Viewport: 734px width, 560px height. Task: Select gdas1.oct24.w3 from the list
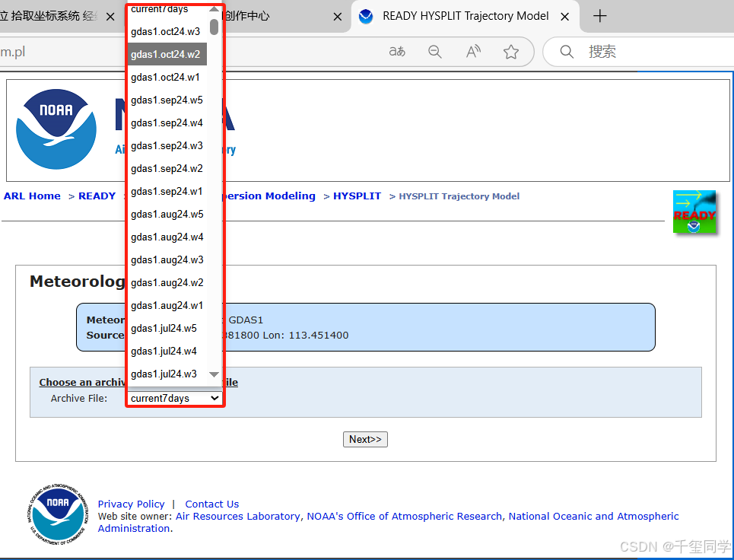click(167, 31)
